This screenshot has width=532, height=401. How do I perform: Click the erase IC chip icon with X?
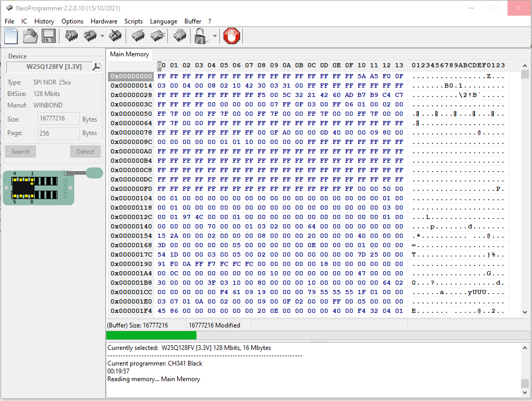(116, 36)
